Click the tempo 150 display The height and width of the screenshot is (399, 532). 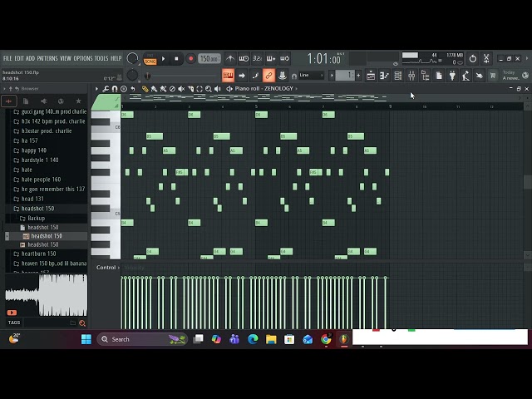pyautogui.click(x=209, y=59)
